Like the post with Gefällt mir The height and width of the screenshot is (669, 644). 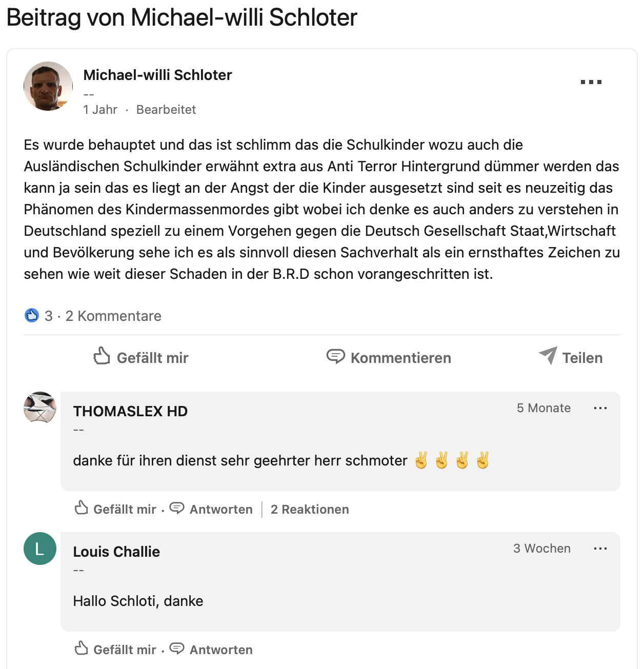click(x=141, y=357)
